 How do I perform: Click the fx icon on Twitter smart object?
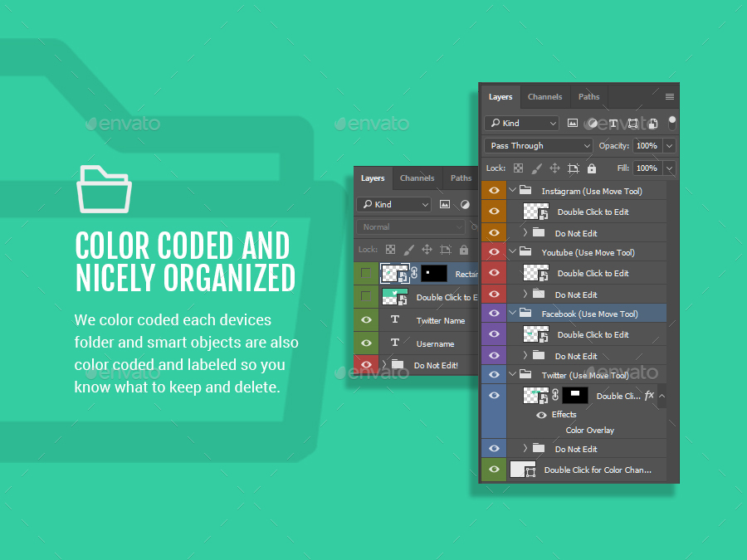click(649, 395)
